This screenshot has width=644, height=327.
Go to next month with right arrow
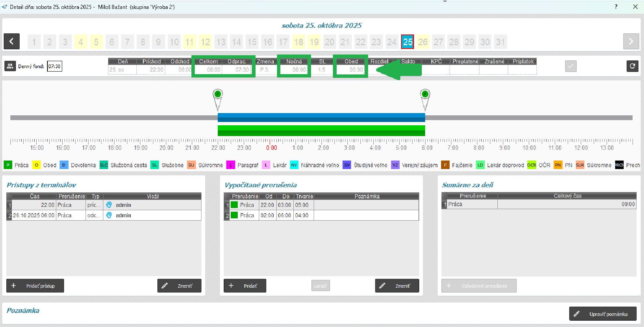click(x=631, y=42)
